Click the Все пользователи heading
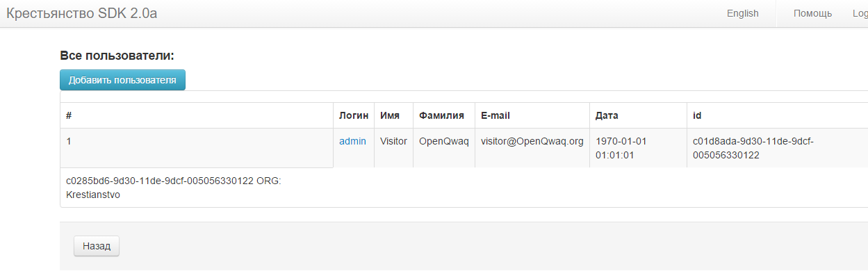This screenshot has height=280, width=868. pyautogui.click(x=117, y=56)
